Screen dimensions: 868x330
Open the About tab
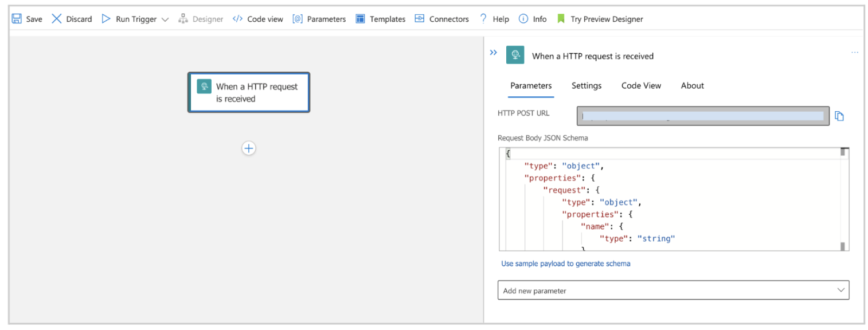click(x=692, y=86)
